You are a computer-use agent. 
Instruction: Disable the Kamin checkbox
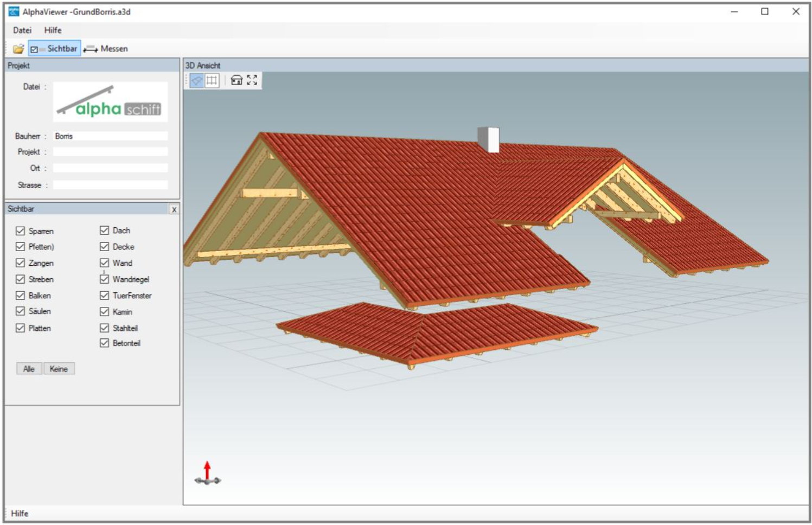click(105, 312)
